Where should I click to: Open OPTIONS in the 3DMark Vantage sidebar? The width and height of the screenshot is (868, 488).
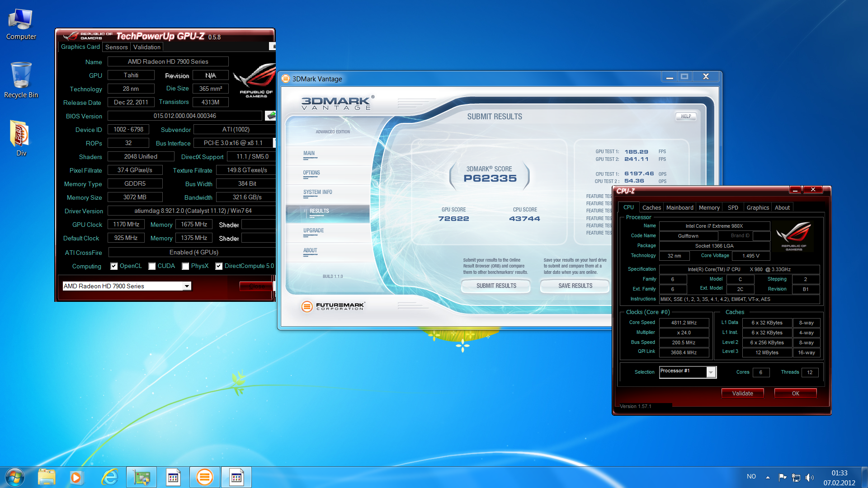point(311,173)
